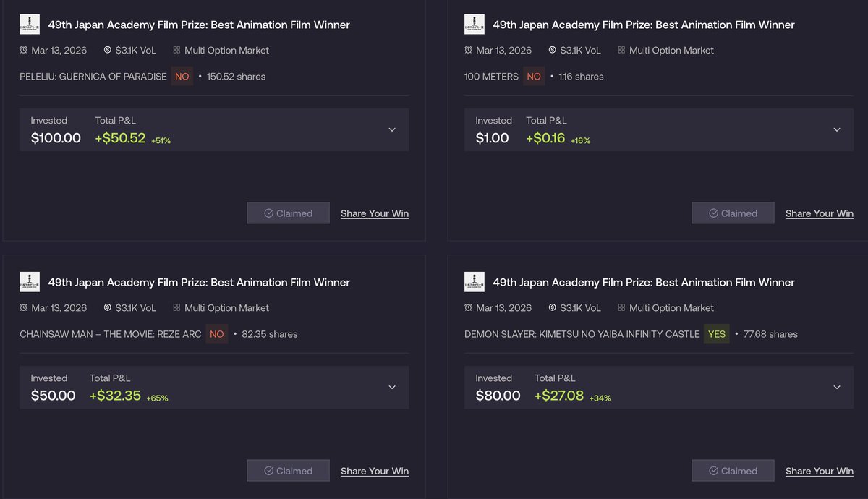Expand the $1.00 invested details chevron
868x499 pixels.
point(837,130)
